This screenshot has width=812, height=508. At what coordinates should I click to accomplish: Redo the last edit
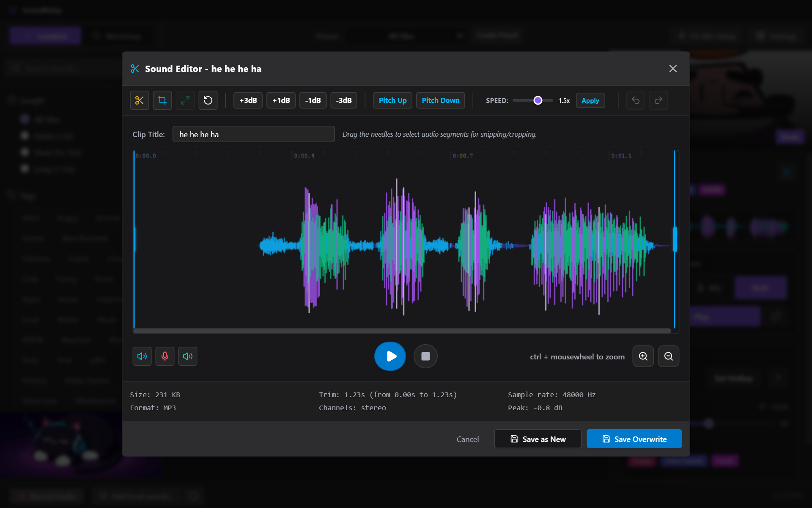click(x=658, y=100)
